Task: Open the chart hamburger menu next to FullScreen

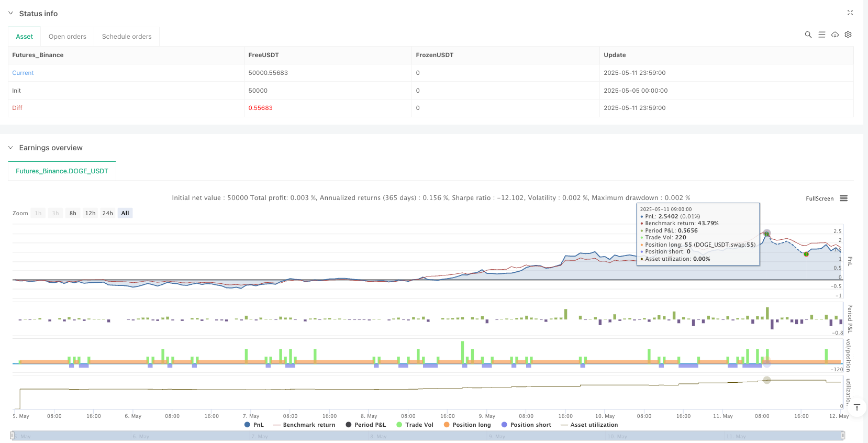Action: point(843,198)
